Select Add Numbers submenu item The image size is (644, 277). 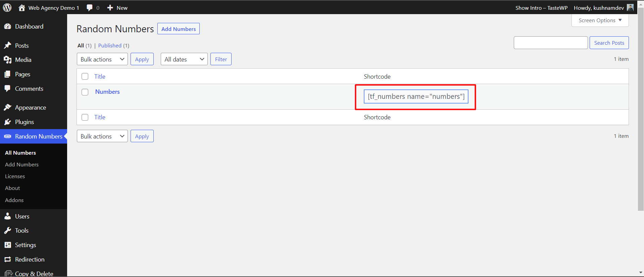22,164
